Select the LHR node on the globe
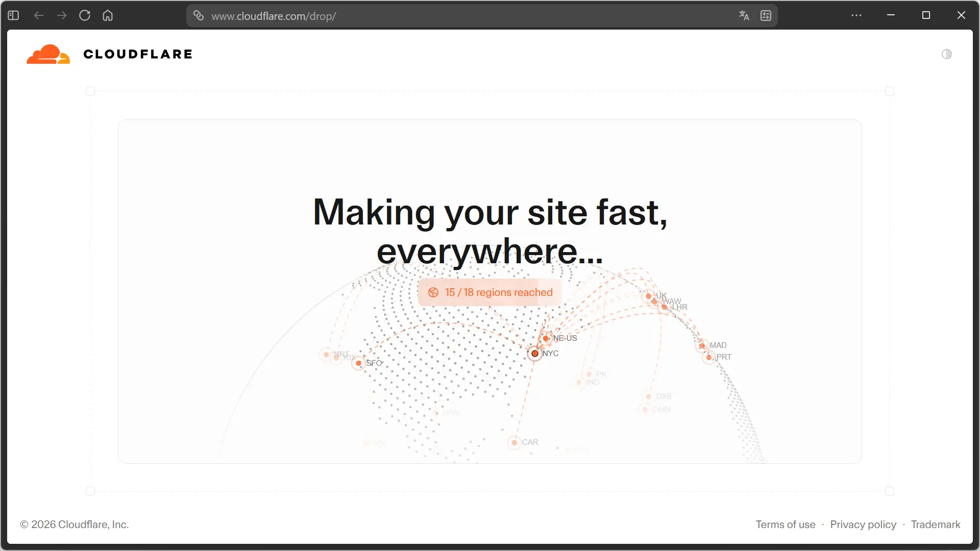 (664, 307)
